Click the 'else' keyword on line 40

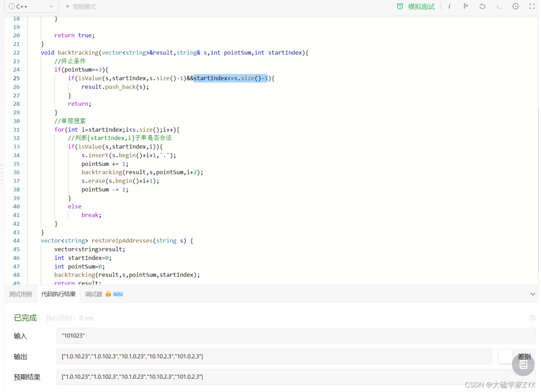pyautogui.click(x=75, y=207)
